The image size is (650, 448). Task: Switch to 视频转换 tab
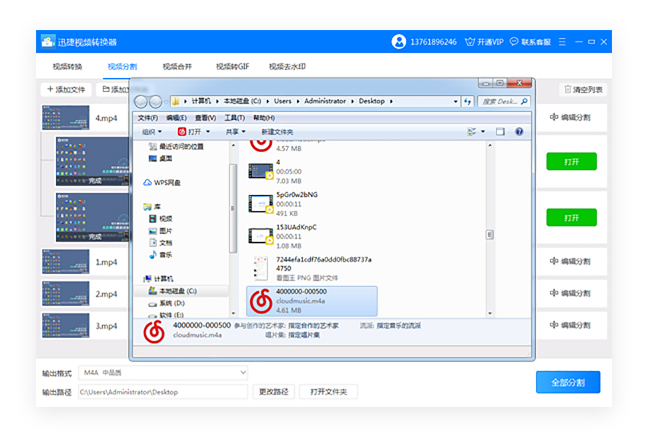coord(67,66)
